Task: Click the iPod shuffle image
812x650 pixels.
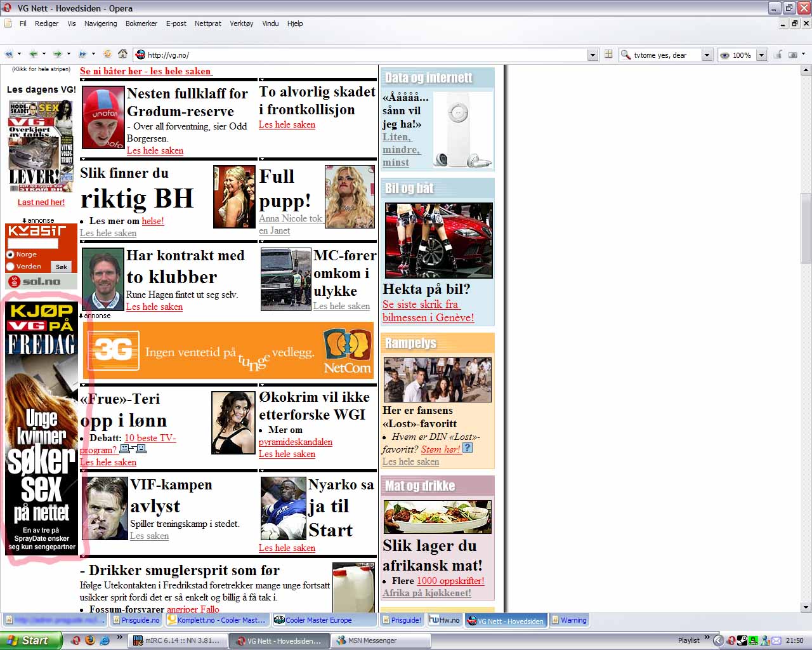Action: (462, 130)
